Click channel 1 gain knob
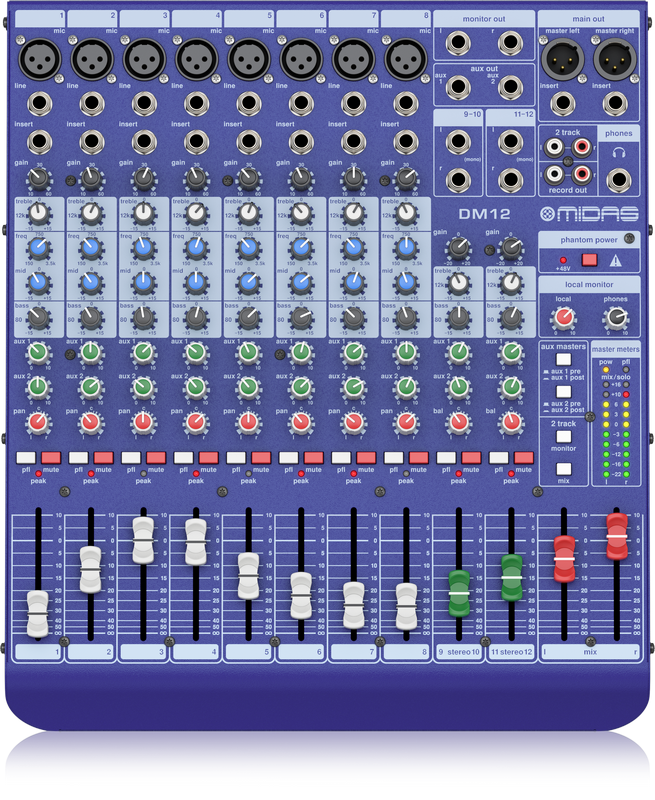The image size is (655, 800). 38,178
